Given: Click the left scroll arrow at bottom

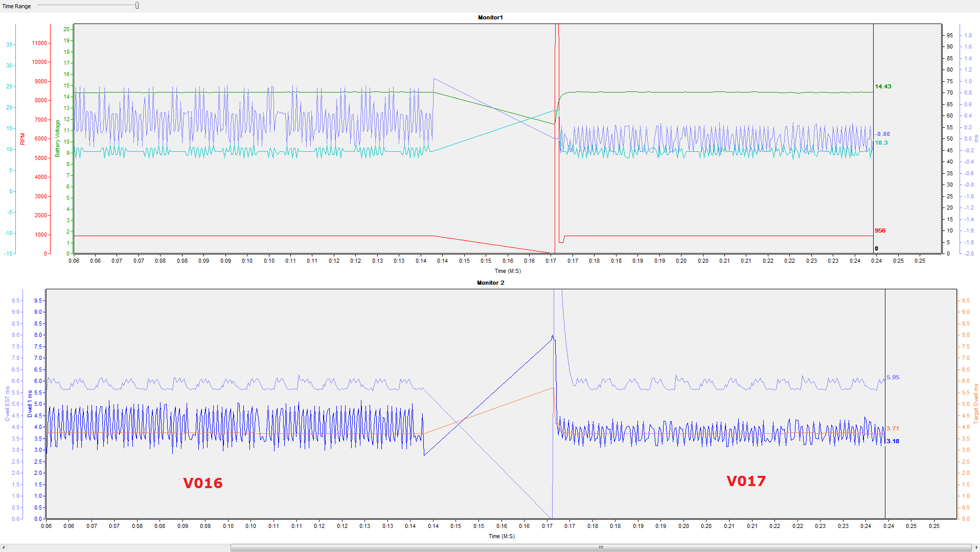Looking at the screenshot, I should (4, 547).
